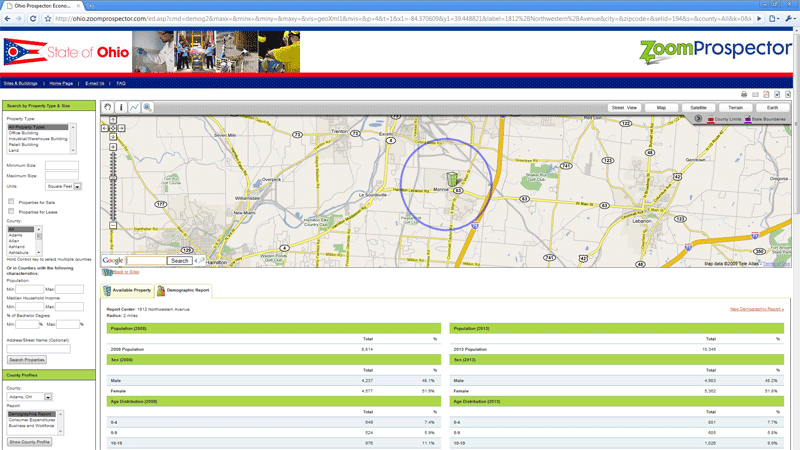Select the line drawing map tool
Image resolution: width=800 pixels, height=450 pixels.
coord(134,107)
